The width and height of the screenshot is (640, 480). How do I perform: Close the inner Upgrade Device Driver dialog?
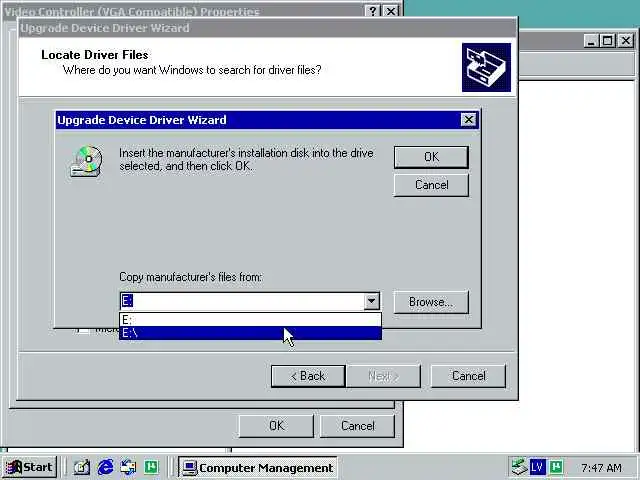(468, 120)
